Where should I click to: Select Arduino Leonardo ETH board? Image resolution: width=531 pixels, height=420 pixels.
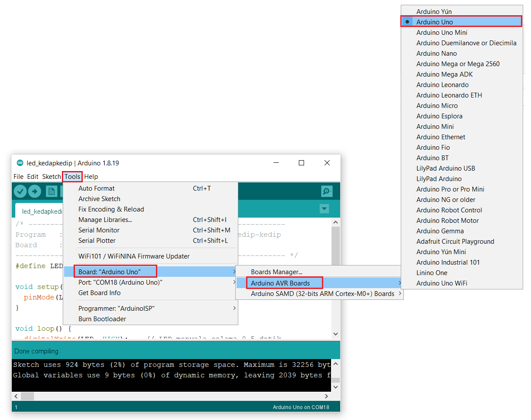coord(462,95)
